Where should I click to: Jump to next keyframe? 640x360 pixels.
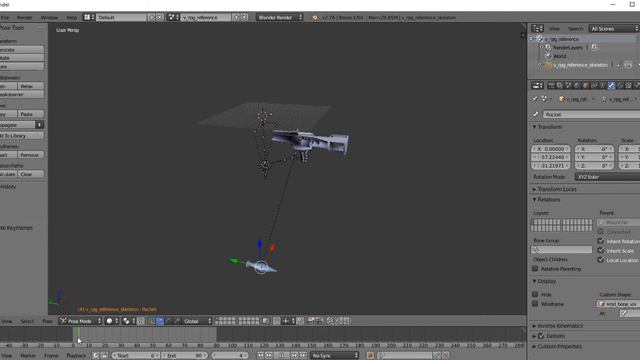294,356
